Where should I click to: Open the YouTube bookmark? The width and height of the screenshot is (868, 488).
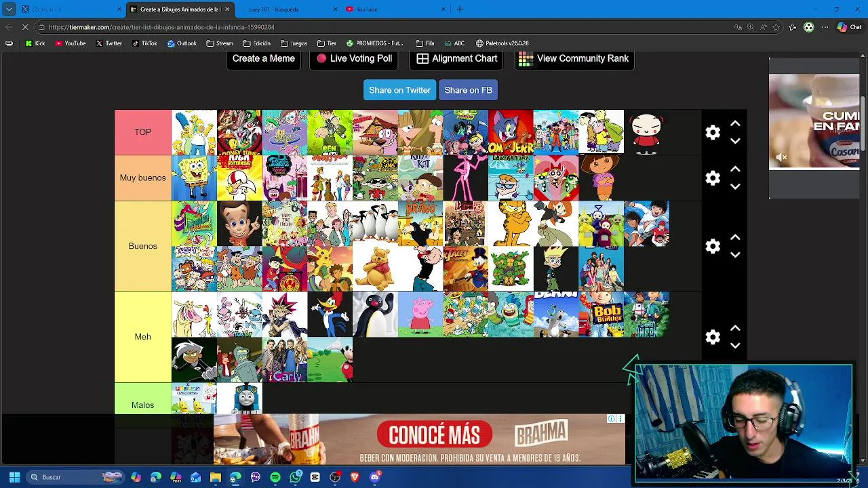[x=71, y=43]
